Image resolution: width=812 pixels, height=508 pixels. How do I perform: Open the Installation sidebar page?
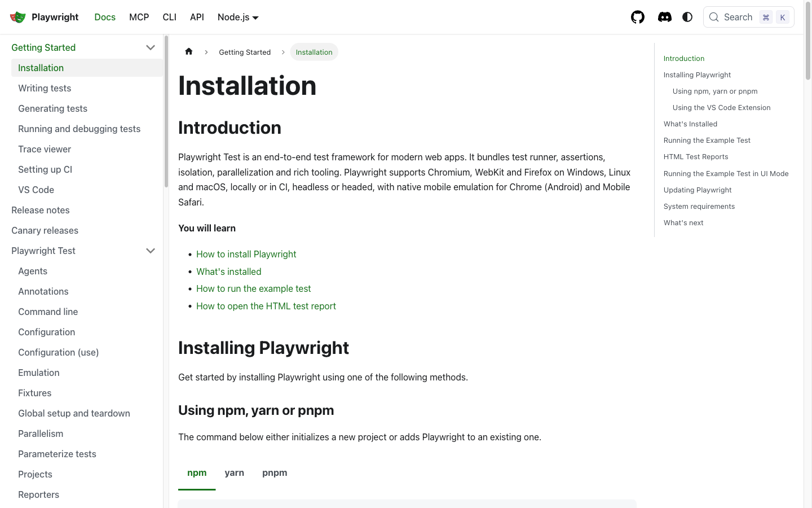click(87, 68)
